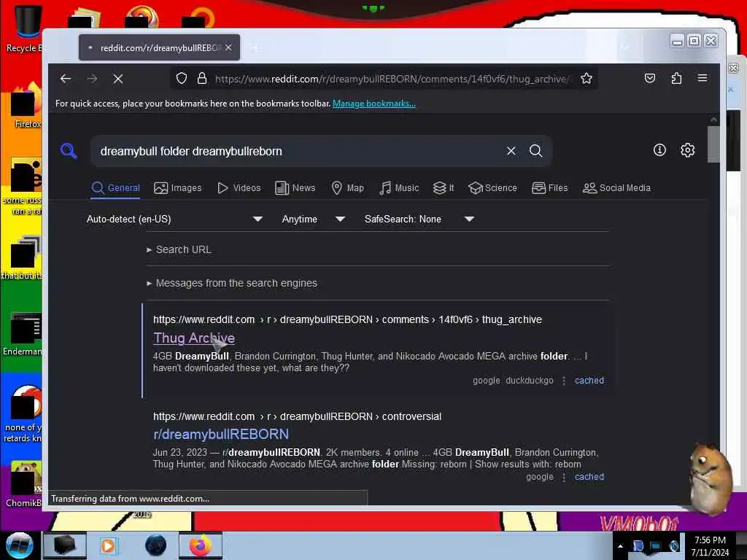Viewport: 747px width, 560px height.
Task: Open search preferences gear icon
Action: 687,150
